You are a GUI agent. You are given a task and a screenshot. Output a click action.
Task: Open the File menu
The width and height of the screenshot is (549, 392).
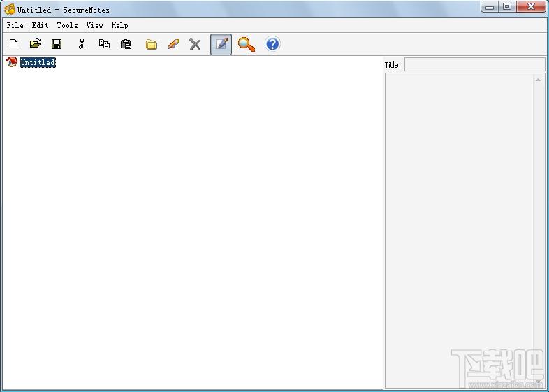[15, 26]
